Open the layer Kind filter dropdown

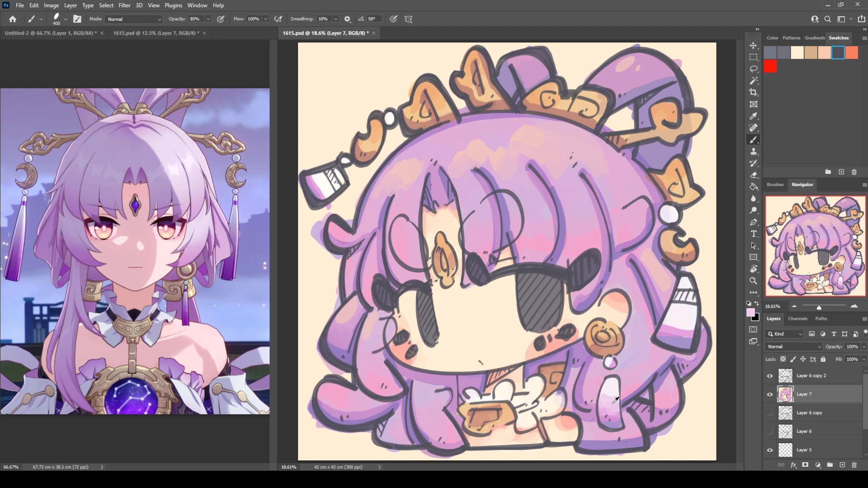point(785,334)
